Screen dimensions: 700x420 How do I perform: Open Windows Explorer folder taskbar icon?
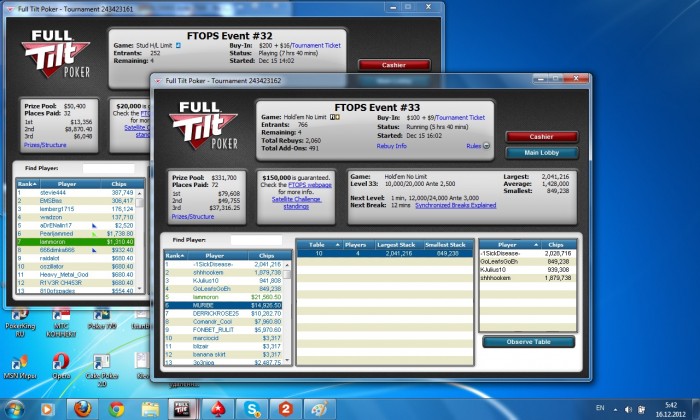click(x=150, y=409)
